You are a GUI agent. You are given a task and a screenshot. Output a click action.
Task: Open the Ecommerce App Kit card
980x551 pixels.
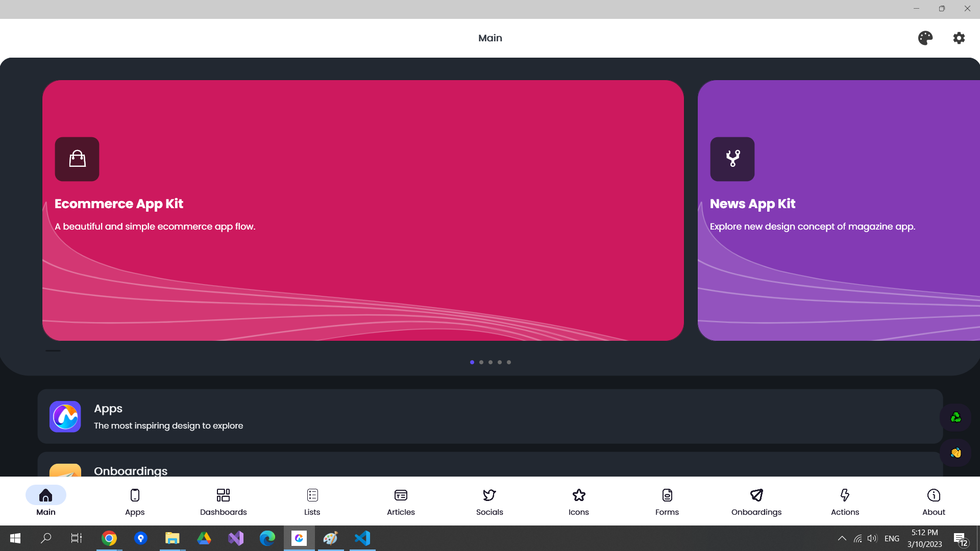click(362, 265)
